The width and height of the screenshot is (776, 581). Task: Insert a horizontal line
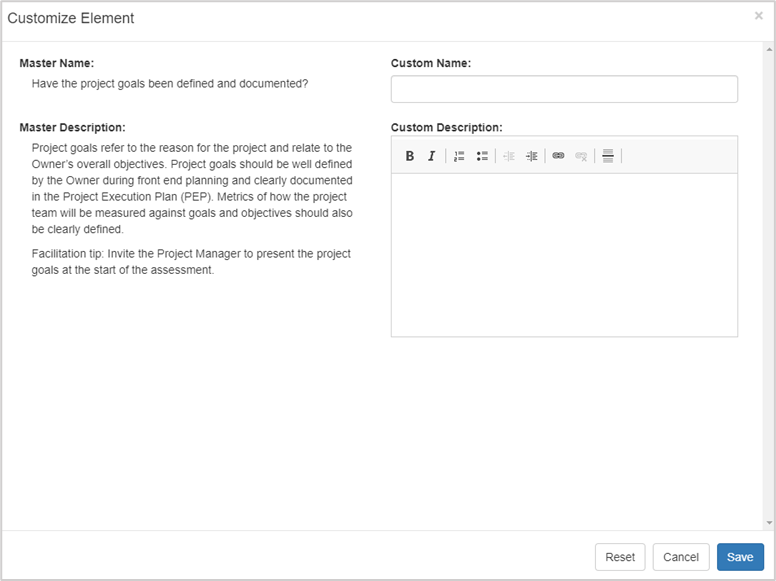tap(607, 156)
